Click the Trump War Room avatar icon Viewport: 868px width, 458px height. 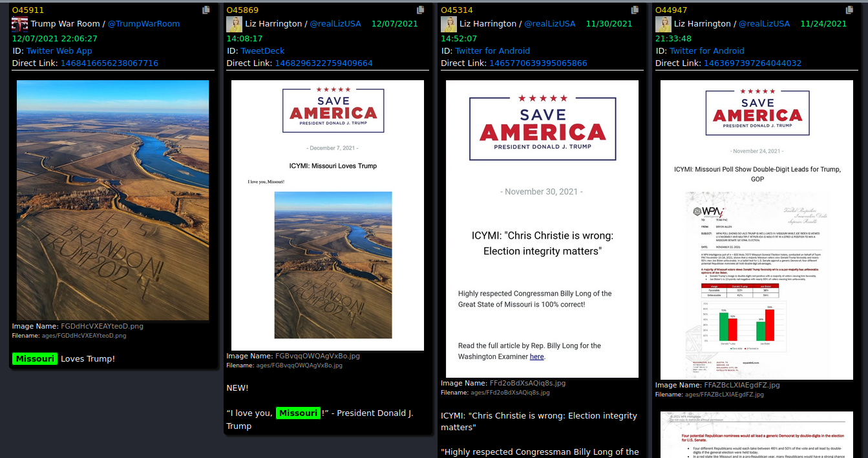coord(19,24)
